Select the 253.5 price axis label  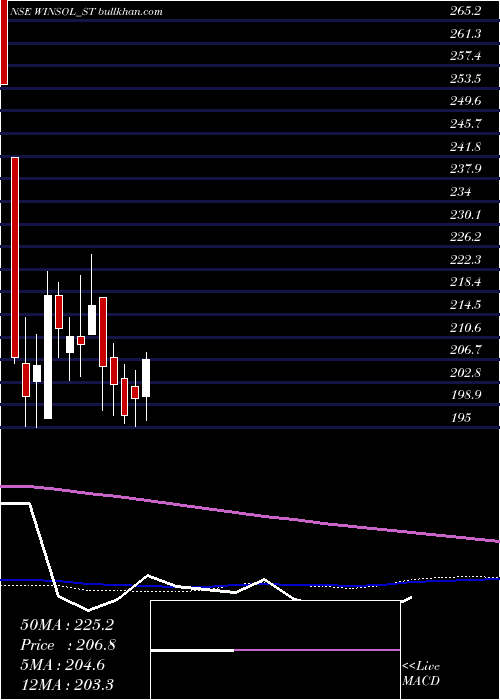pyautogui.click(x=465, y=79)
